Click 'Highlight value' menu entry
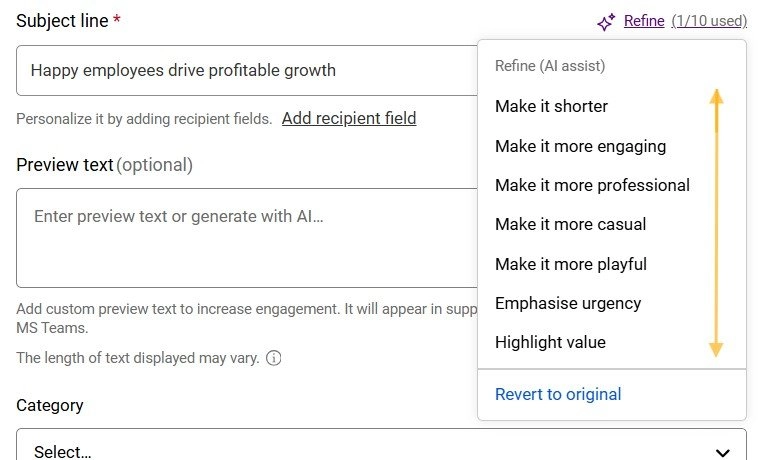 (550, 342)
